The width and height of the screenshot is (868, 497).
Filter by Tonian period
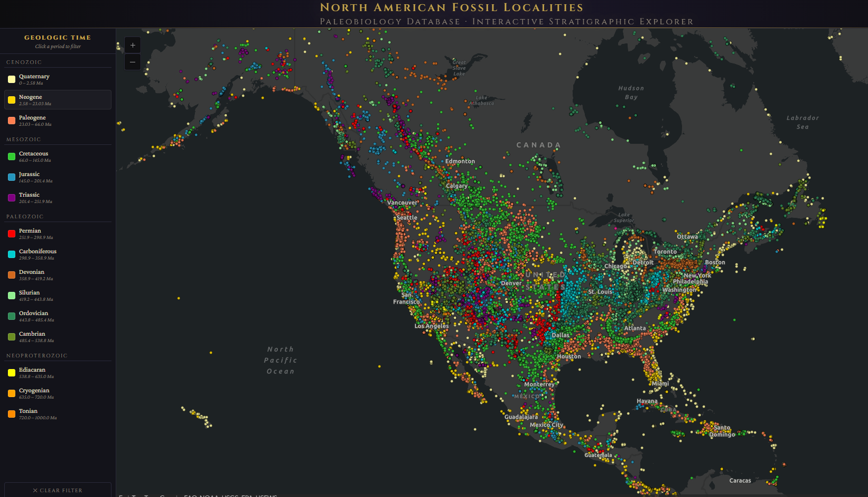pyautogui.click(x=58, y=414)
